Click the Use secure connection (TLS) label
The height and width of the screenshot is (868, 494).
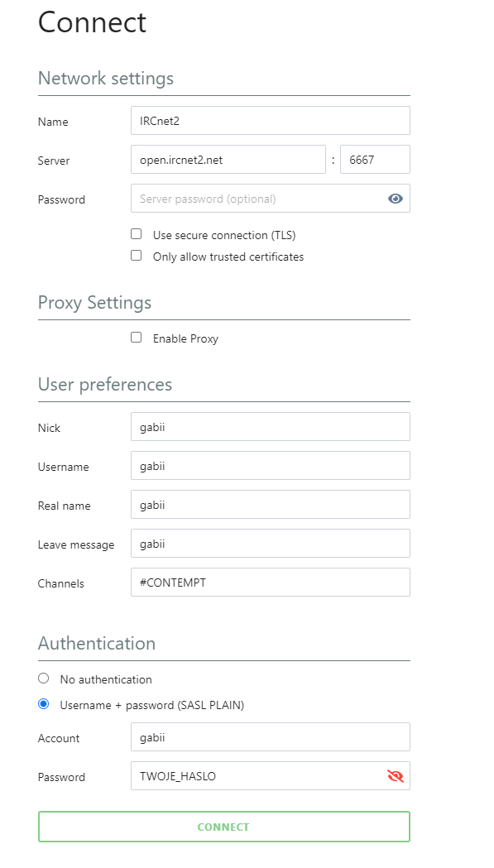point(224,235)
